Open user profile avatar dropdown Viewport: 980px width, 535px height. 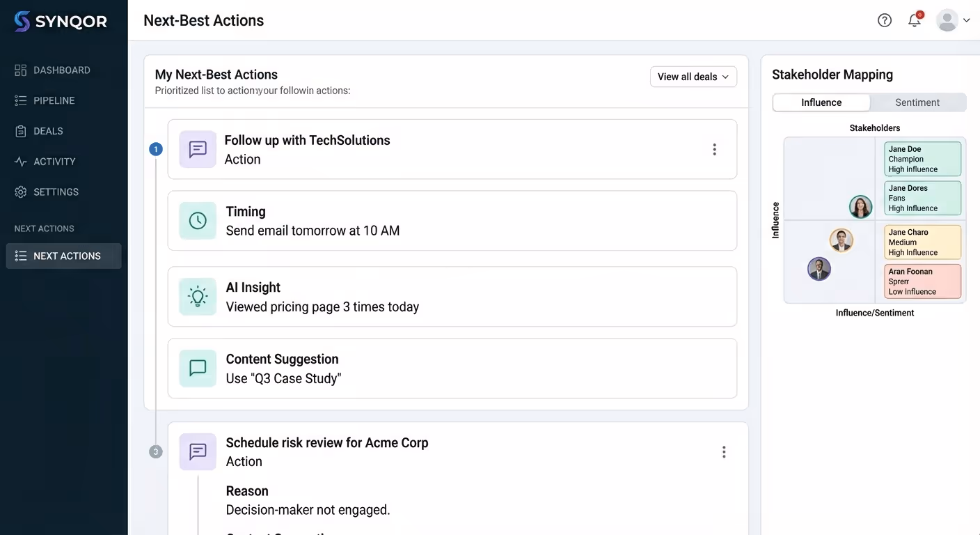point(953,20)
